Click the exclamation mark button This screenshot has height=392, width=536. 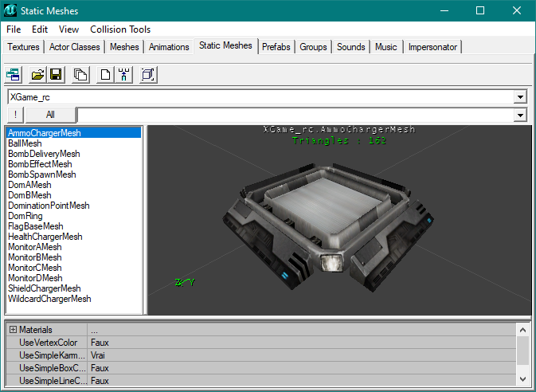click(x=15, y=115)
